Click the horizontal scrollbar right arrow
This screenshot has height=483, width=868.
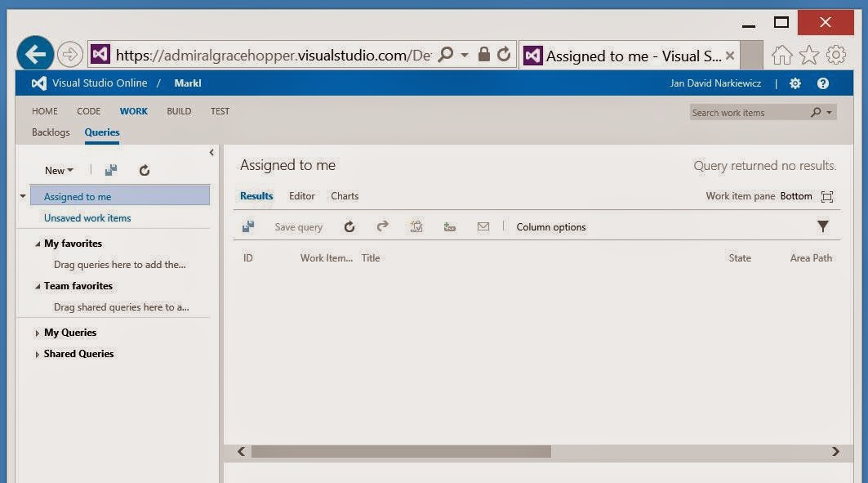click(835, 452)
